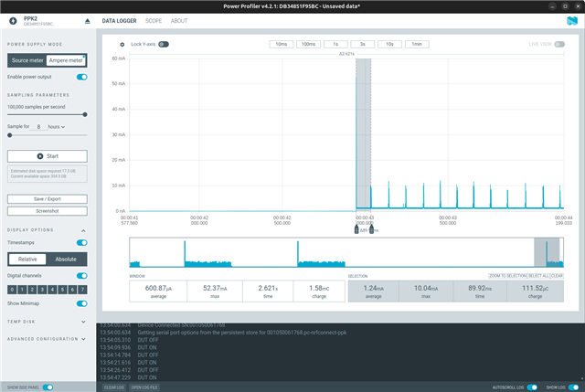The width and height of the screenshot is (585, 392).
Task: Toggle Autoscroll Log switch
Action: (532, 387)
